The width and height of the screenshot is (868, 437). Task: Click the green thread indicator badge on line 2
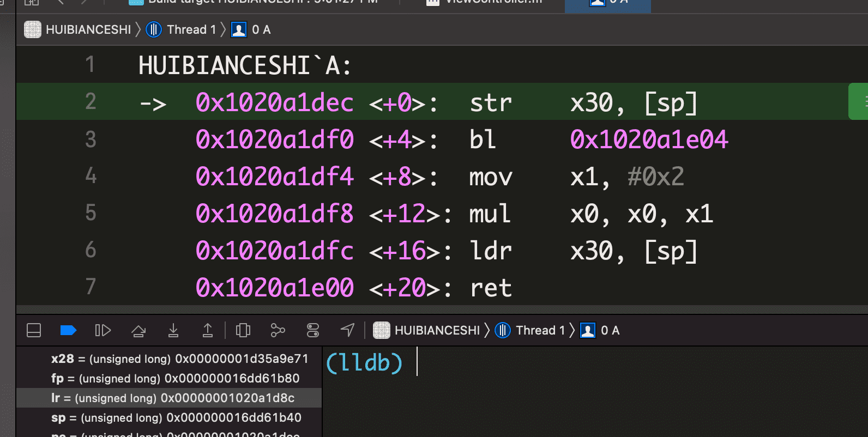point(858,101)
